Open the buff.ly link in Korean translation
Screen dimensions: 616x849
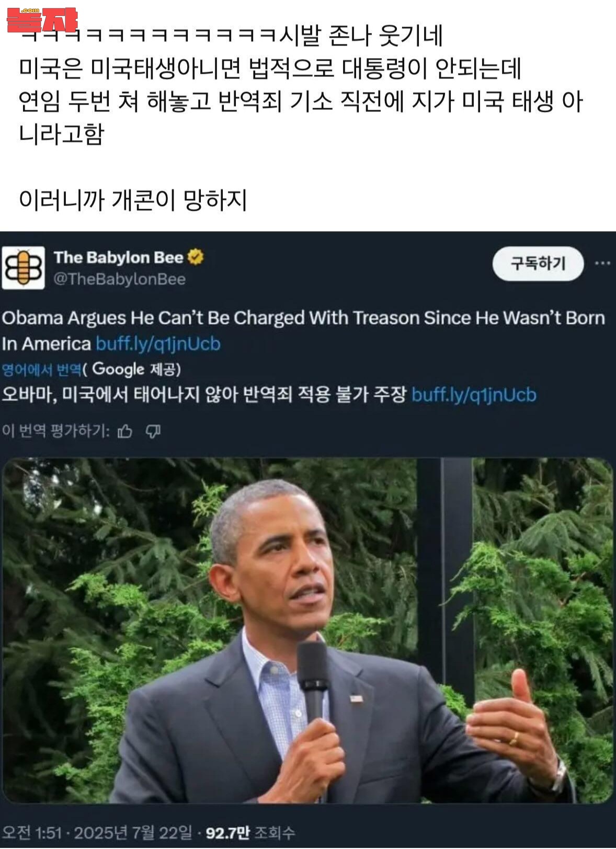pos(474,394)
